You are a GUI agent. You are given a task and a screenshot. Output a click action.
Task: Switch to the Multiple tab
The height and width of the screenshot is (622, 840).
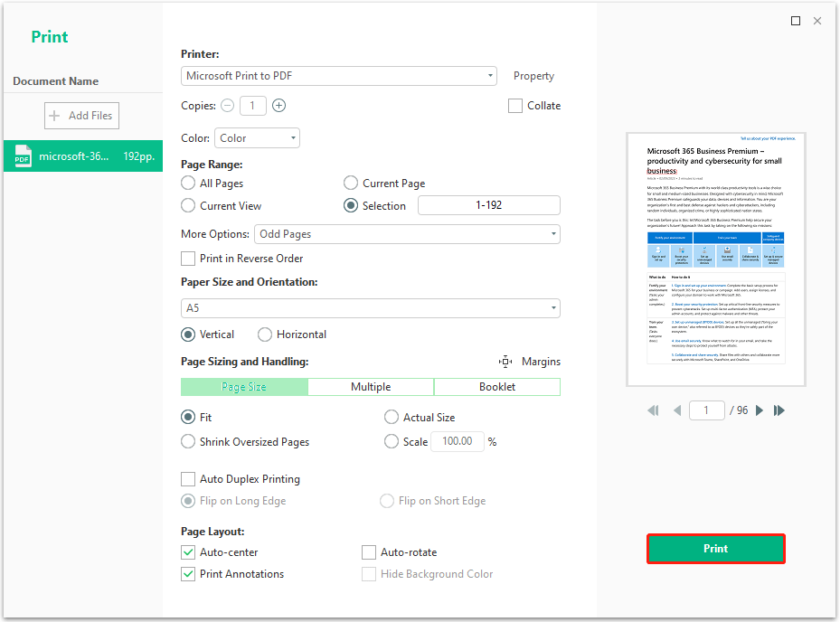click(371, 387)
